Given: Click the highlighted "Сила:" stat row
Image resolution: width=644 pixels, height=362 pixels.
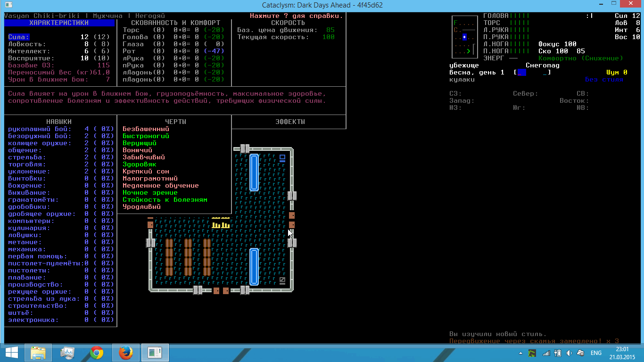Looking at the screenshot, I should pyautogui.click(x=59, y=37).
